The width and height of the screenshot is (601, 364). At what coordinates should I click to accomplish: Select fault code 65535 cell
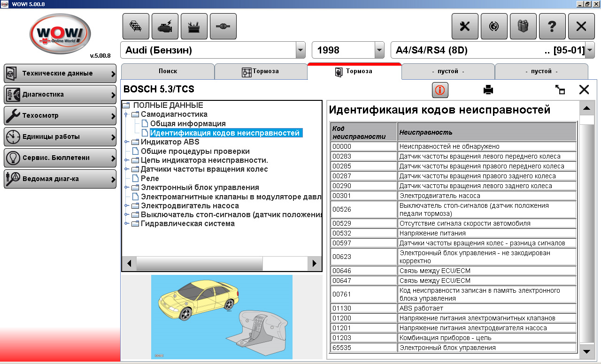click(x=363, y=348)
